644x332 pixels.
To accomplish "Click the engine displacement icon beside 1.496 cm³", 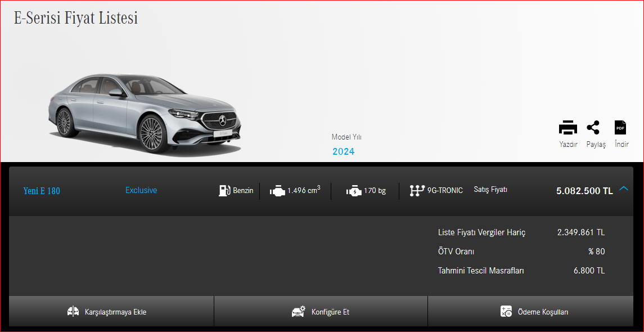I will [277, 191].
